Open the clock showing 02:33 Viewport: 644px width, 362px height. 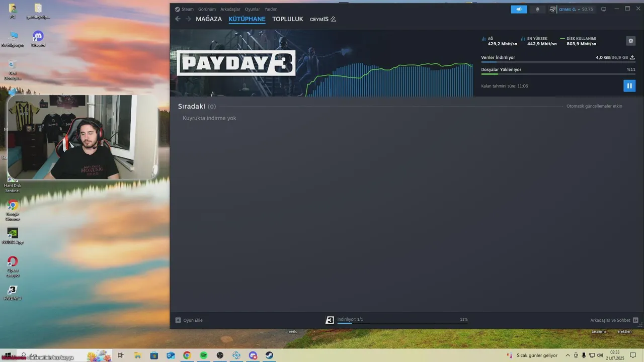point(614,355)
